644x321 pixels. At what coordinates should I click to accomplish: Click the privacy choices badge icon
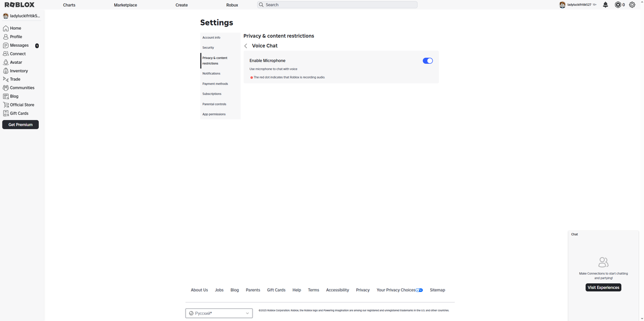pos(419,290)
